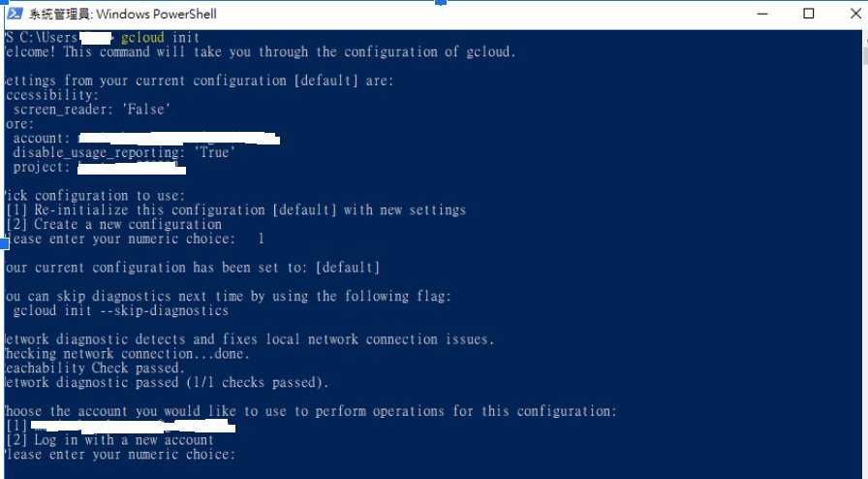
Task: Click the 'gcloud init' command text
Action: [160, 37]
